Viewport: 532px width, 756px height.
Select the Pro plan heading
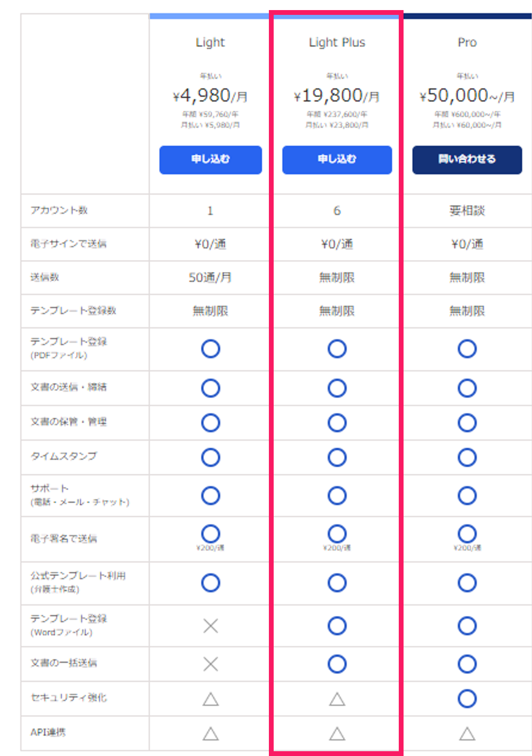click(467, 43)
